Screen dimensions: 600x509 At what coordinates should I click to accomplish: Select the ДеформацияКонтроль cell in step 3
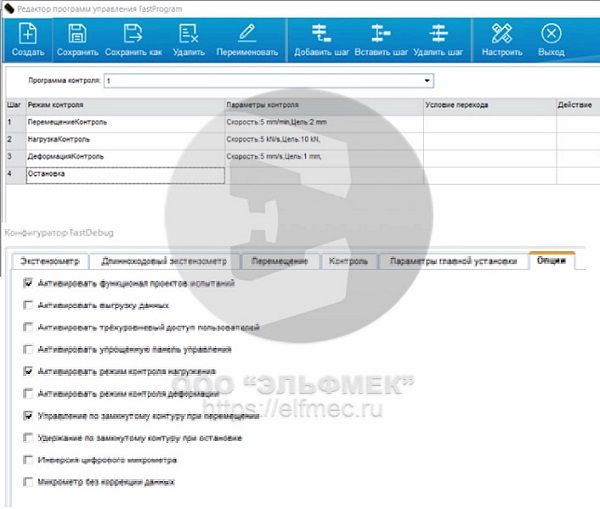pos(125,157)
